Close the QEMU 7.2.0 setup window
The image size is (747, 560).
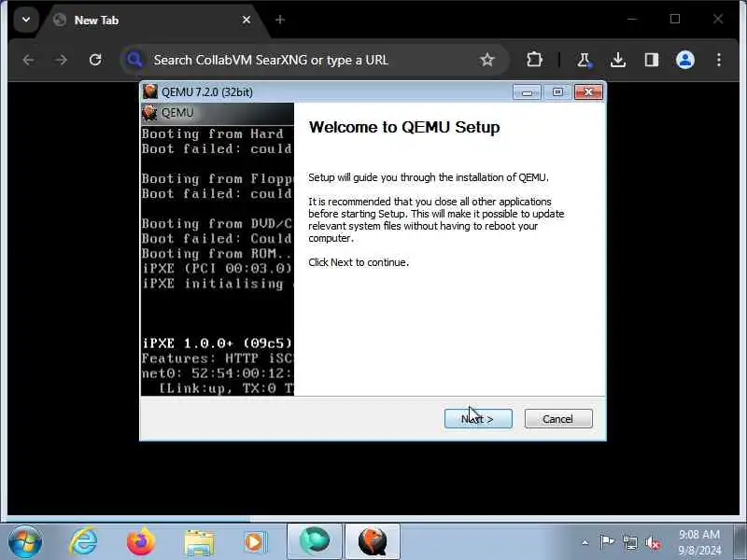(588, 91)
